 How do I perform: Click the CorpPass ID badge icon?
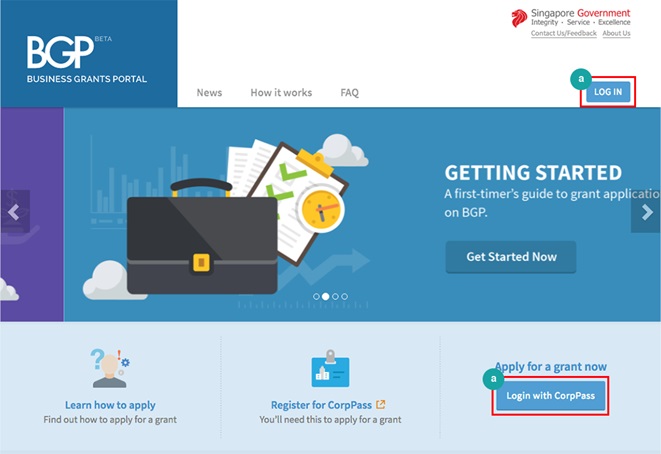click(x=330, y=368)
